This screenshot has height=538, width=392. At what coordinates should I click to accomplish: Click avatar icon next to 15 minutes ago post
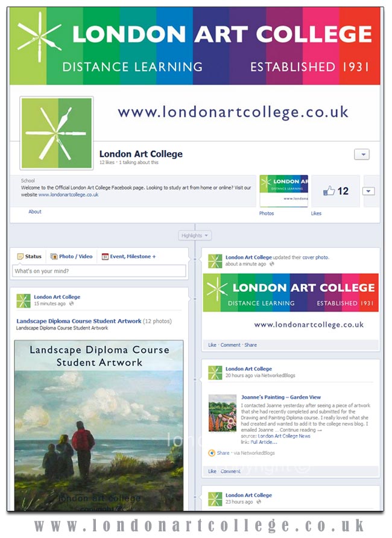click(x=24, y=300)
